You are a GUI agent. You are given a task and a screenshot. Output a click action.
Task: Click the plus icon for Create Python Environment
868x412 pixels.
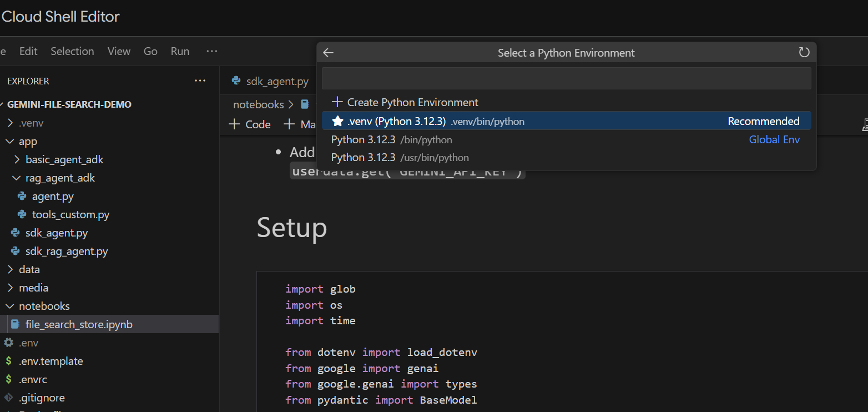point(337,102)
